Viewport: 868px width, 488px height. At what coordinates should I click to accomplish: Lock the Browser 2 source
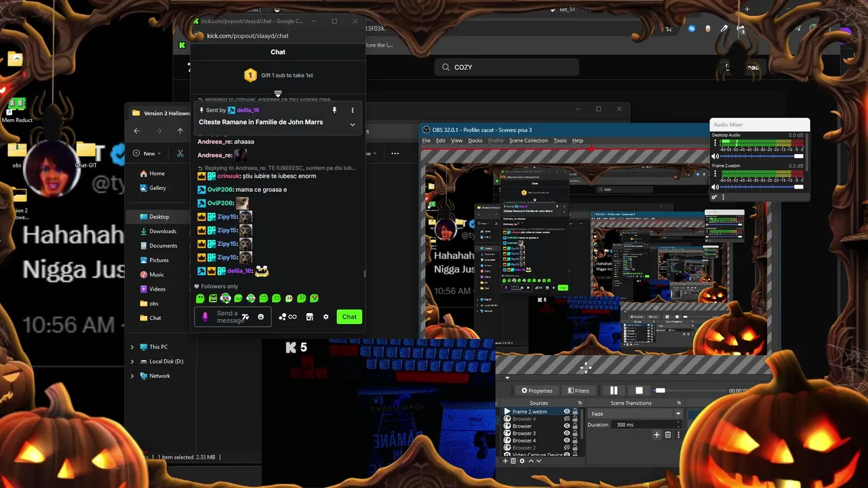[x=575, y=448]
